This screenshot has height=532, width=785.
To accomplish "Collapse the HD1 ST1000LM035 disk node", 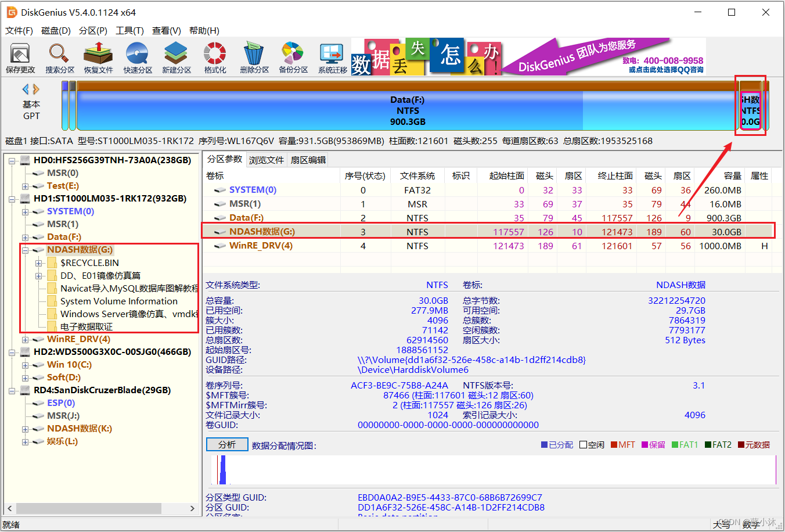I will 12,199.
